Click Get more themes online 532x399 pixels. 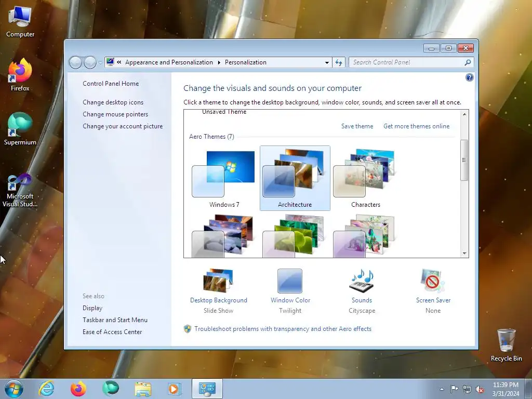pos(416,126)
